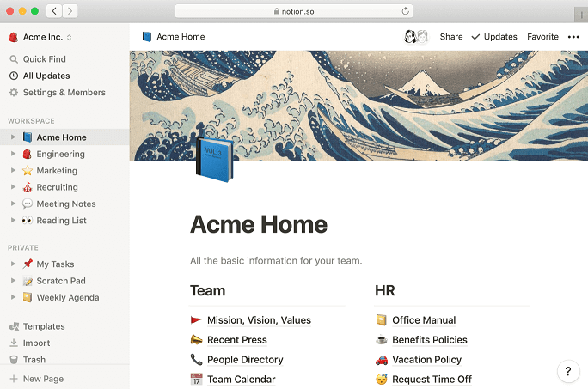Go back with the browser back arrow
588x389 pixels.
[54, 11]
